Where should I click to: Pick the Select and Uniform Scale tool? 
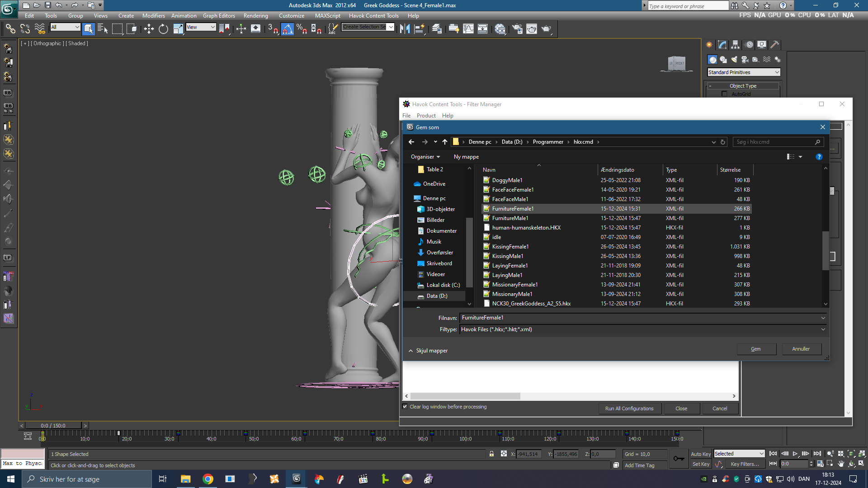(178, 29)
